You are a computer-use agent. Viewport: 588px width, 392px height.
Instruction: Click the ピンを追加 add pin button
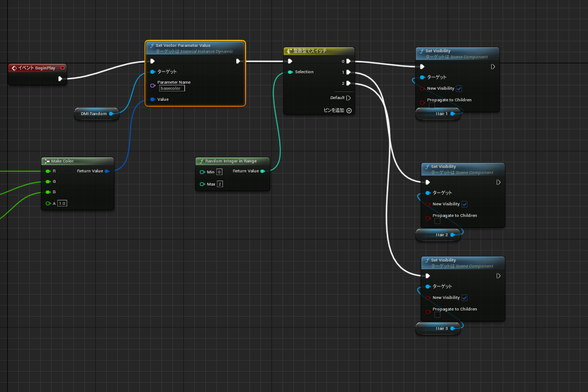pos(349,111)
